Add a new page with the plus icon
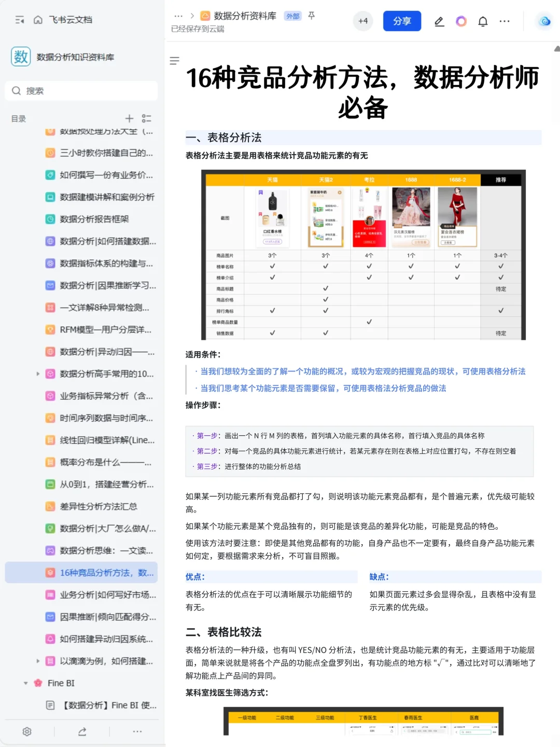This screenshot has width=560, height=747. (x=129, y=118)
